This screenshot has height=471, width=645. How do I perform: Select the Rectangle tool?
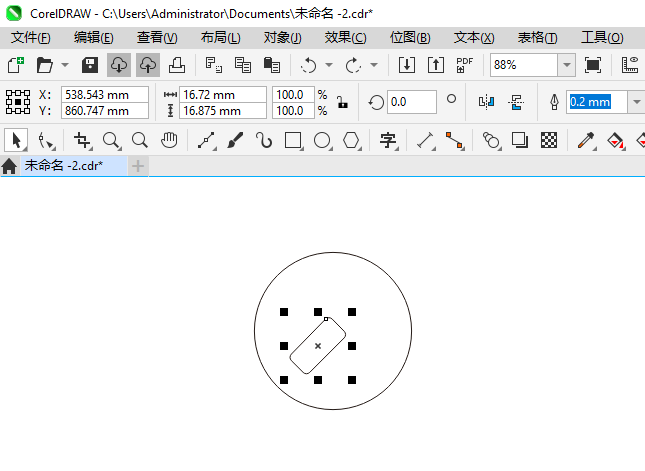click(x=293, y=141)
